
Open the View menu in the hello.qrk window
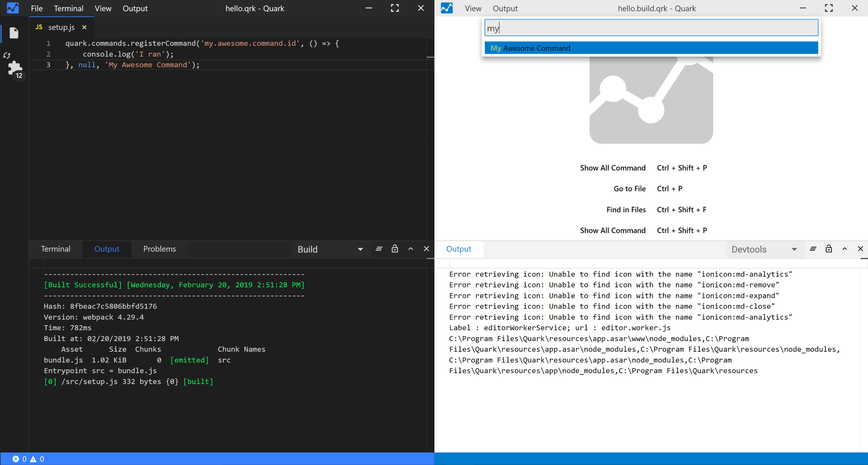[x=103, y=8]
